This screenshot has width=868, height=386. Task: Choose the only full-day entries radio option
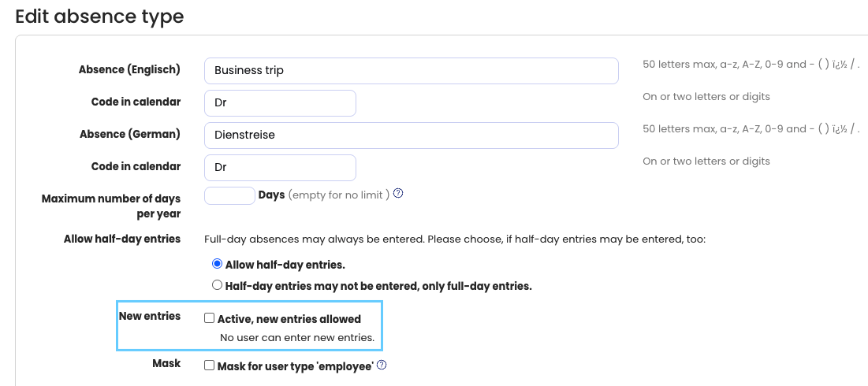(218, 286)
